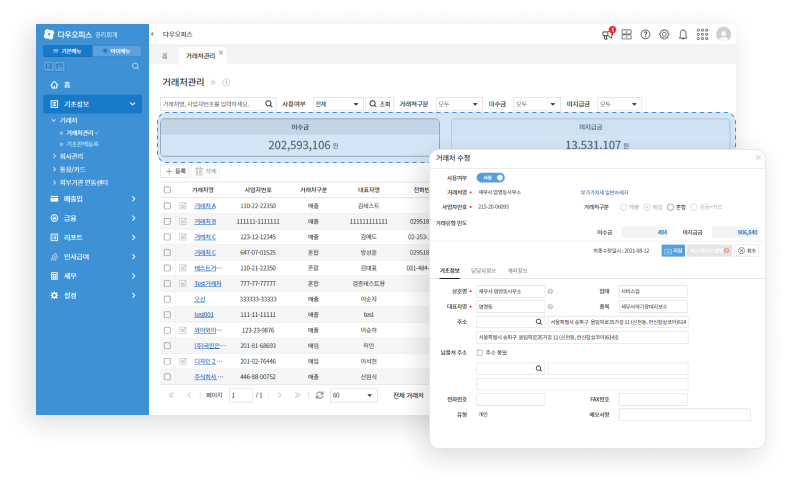Check the select-all checkbox in table header
791x486 pixels.
[x=167, y=190]
